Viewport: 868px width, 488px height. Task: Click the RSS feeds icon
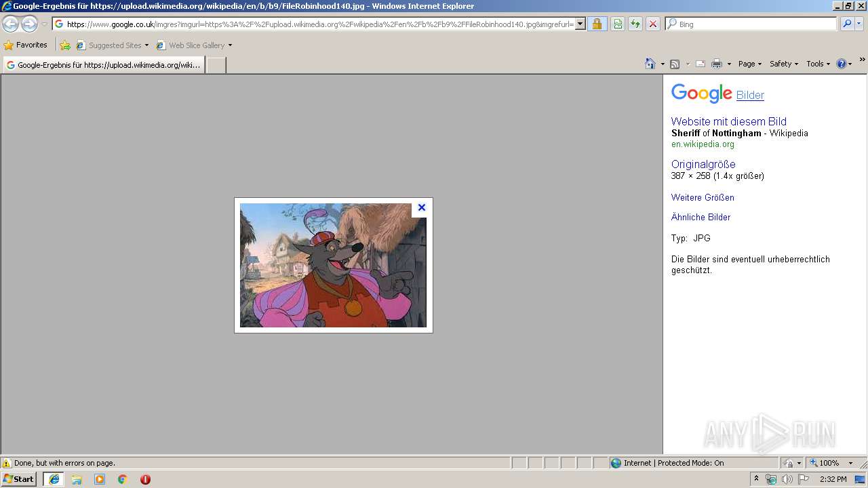click(675, 64)
